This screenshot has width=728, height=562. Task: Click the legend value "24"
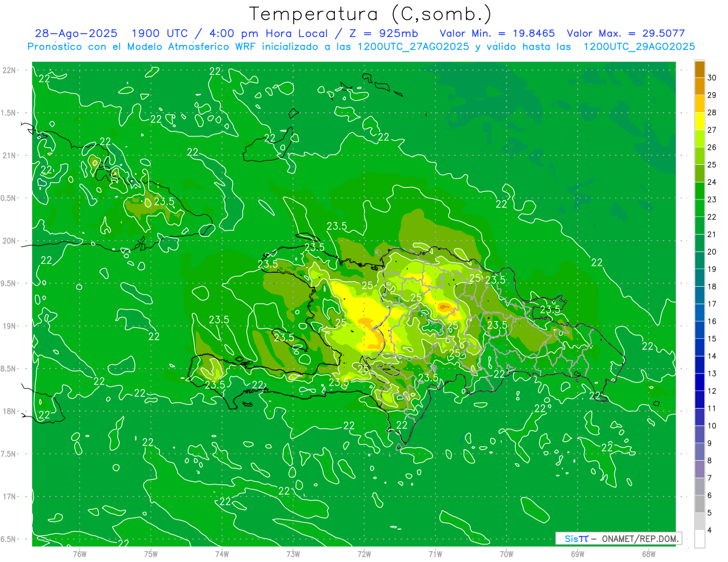(712, 182)
